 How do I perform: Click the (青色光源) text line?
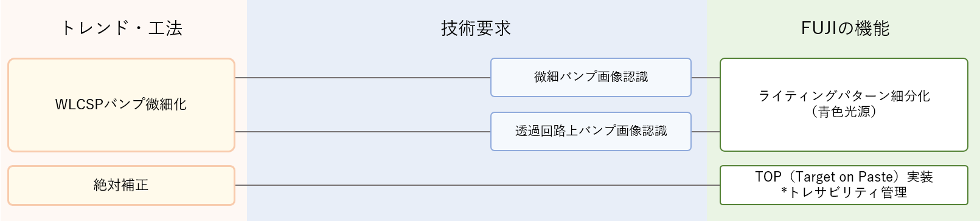844,112
